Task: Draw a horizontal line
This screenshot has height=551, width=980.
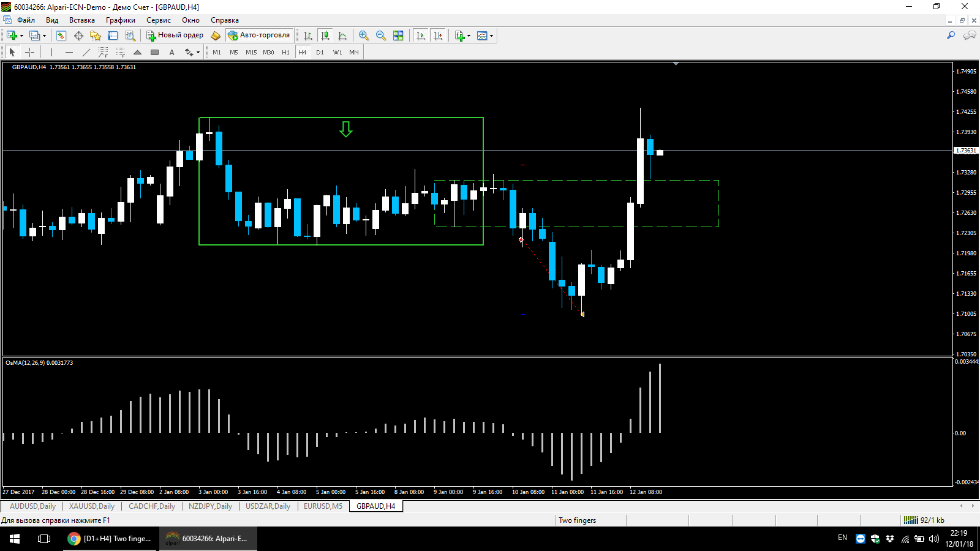Action: [69, 52]
